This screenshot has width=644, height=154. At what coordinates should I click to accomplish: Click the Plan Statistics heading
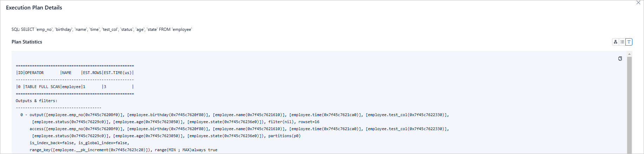tap(27, 42)
